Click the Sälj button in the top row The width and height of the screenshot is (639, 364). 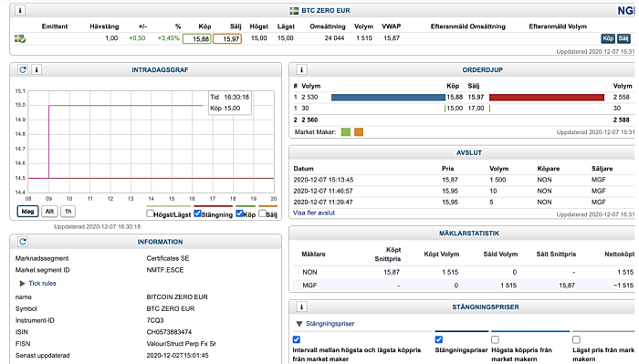coord(623,38)
